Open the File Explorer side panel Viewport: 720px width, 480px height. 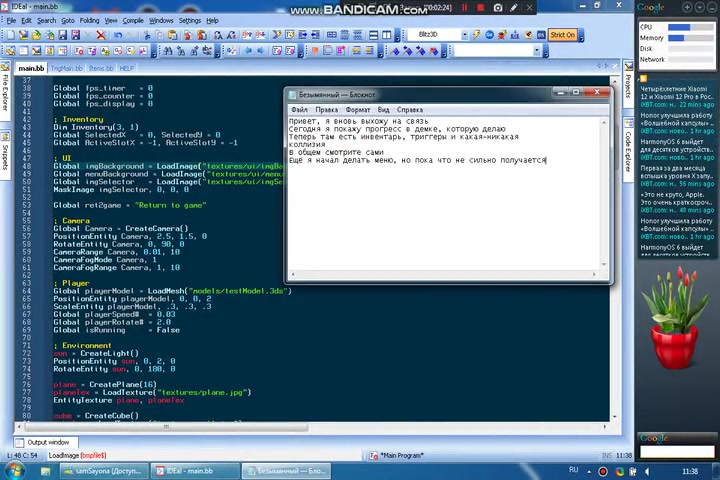pos(6,93)
